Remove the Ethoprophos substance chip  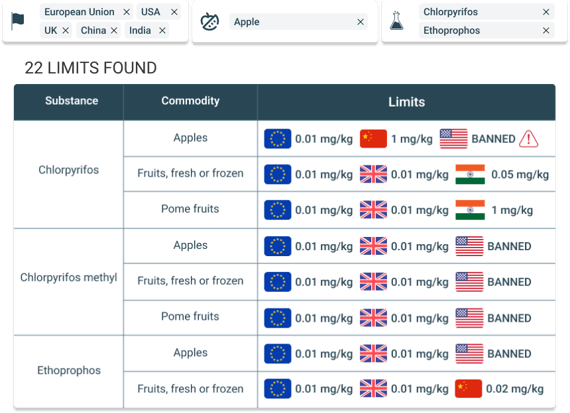tap(546, 31)
